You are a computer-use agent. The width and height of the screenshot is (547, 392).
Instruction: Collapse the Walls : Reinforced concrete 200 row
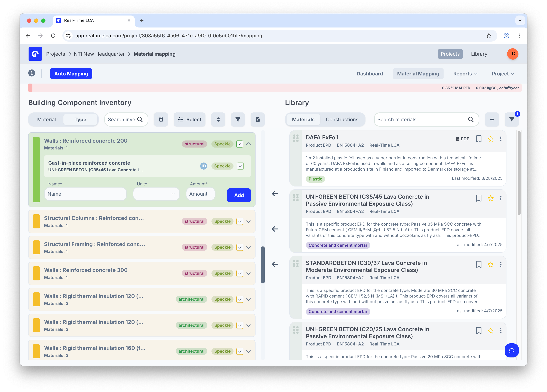click(x=249, y=144)
